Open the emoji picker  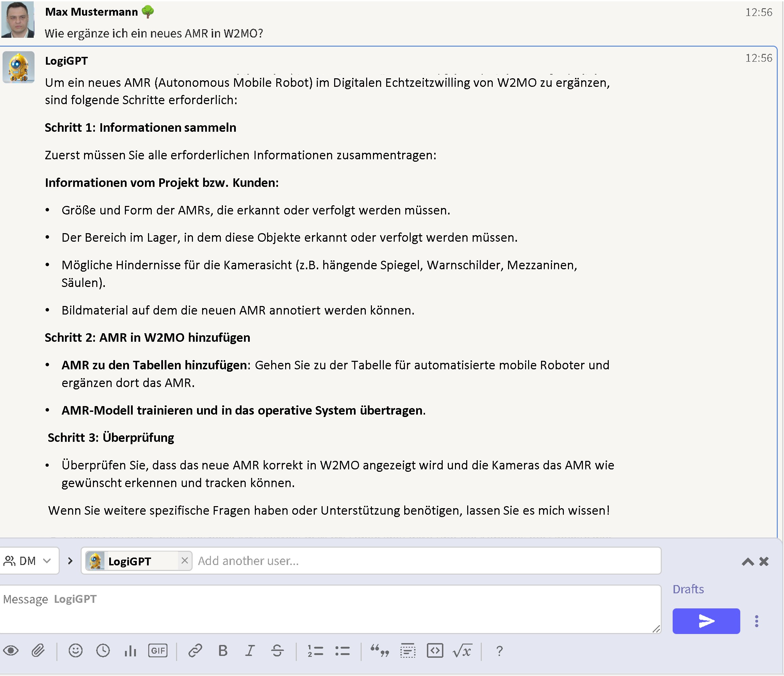75,650
